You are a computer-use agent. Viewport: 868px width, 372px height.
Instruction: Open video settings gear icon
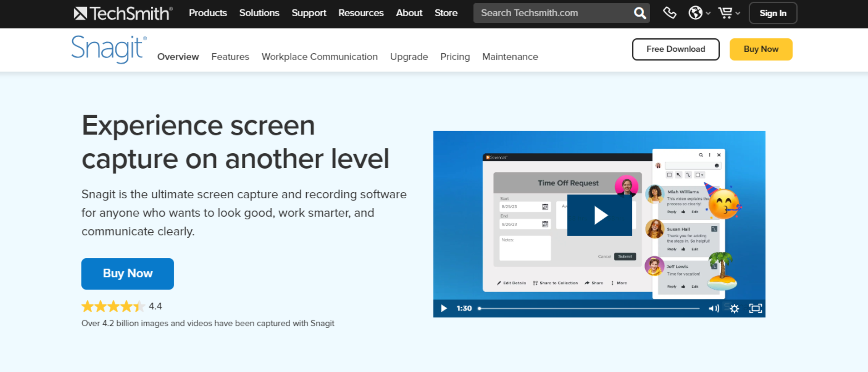pyautogui.click(x=734, y=308)
